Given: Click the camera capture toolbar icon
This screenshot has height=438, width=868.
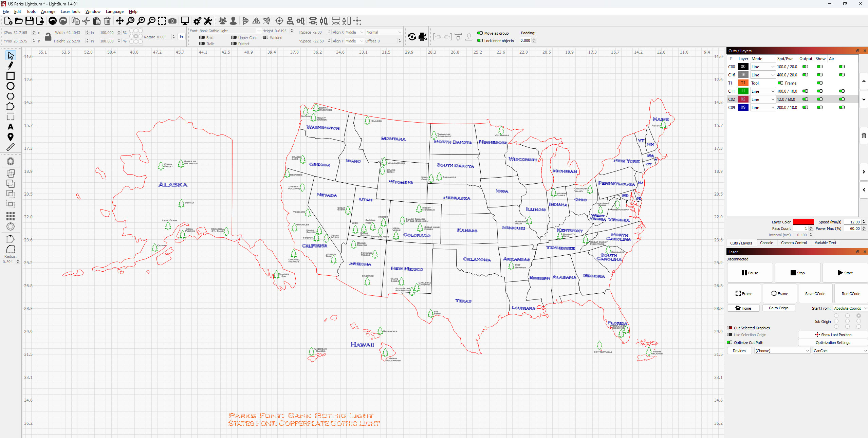Looking at the screenshot, I should pyautogui.click(x=172, y=21).
